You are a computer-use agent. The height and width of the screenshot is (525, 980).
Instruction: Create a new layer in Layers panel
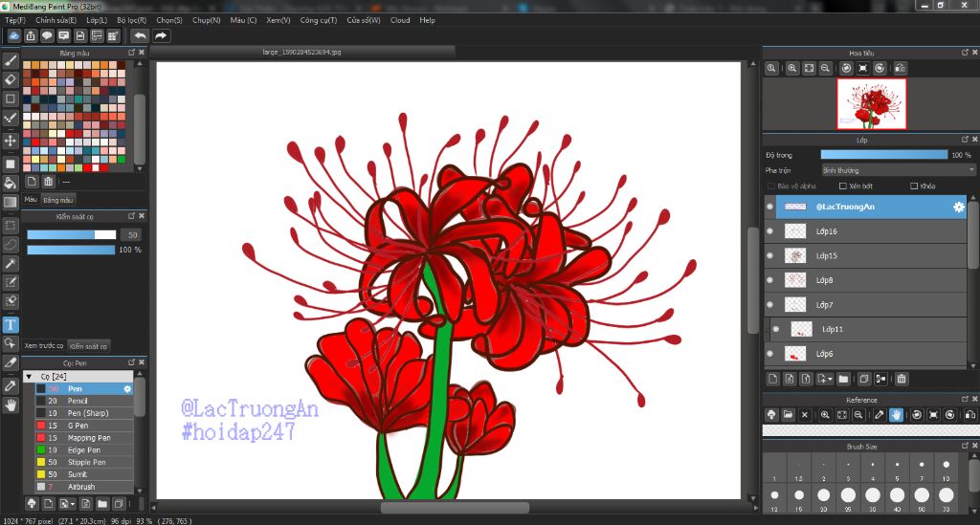tap(773, 379)
